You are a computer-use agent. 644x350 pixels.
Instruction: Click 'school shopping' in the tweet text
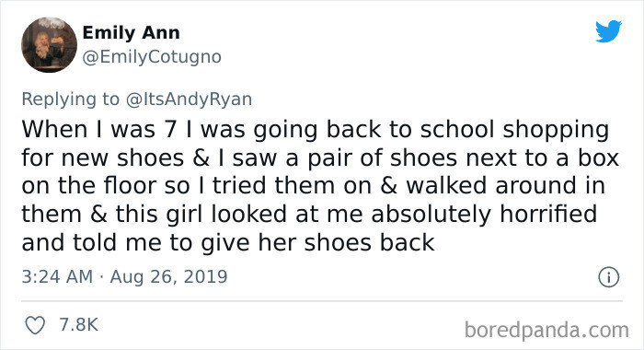click(x=515, y=130)
